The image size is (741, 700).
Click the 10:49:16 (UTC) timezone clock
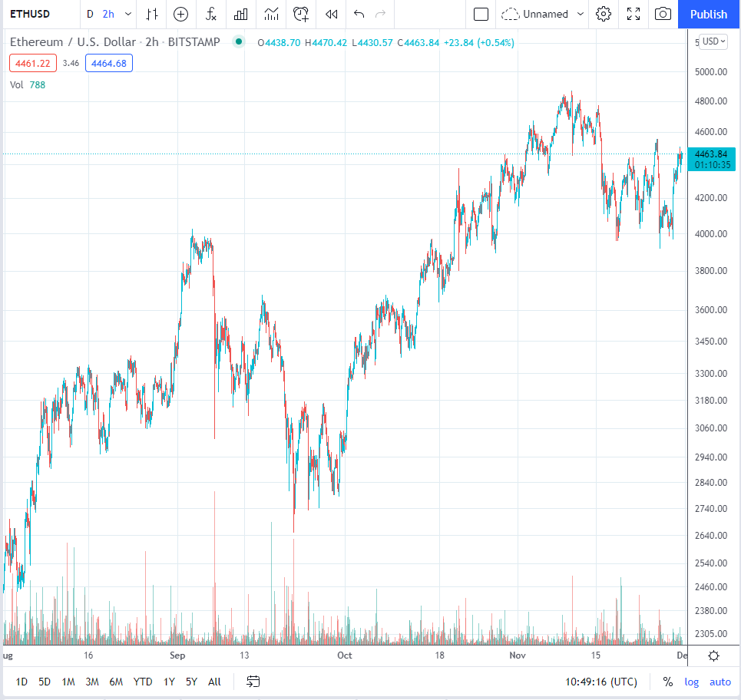pyautogui.click(x=601, y=682)
